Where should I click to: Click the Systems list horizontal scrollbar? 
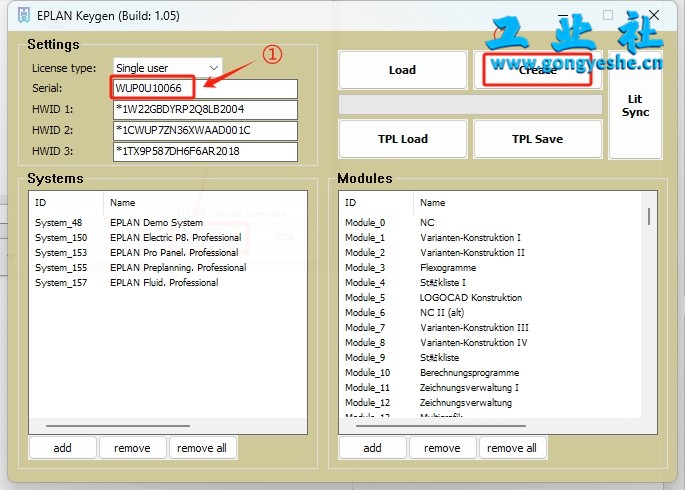[118, 425]
